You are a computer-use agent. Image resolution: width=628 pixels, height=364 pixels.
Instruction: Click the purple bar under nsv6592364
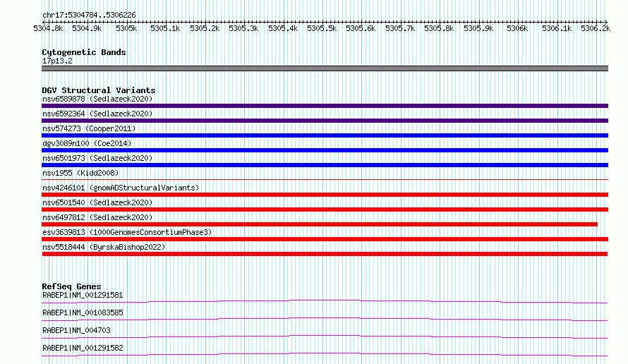point(325,121)
